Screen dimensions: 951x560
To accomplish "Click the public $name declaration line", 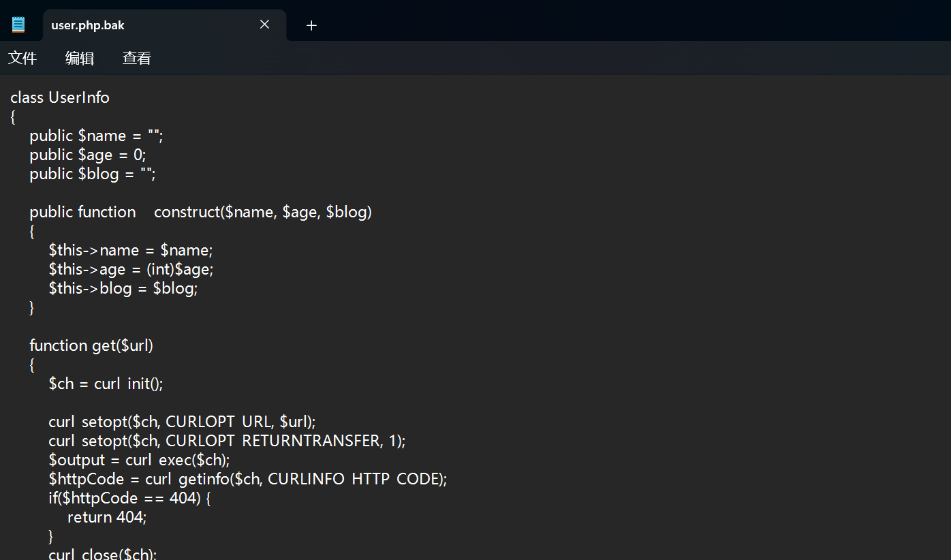I will [x=96, y=136].
